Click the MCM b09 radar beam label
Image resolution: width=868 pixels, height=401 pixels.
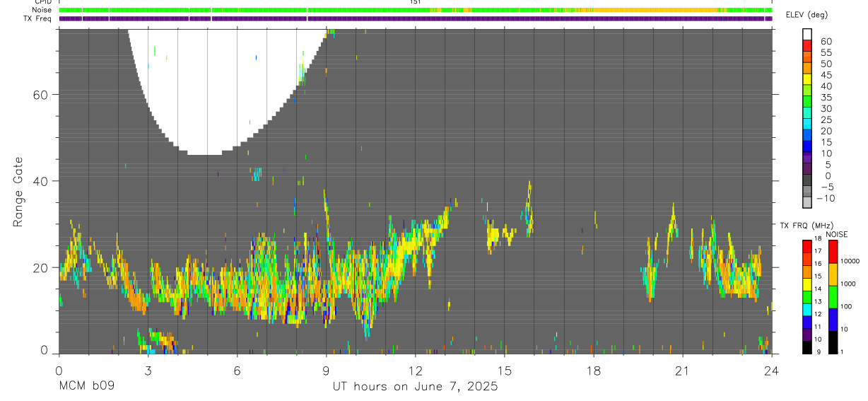pos(86,387)
